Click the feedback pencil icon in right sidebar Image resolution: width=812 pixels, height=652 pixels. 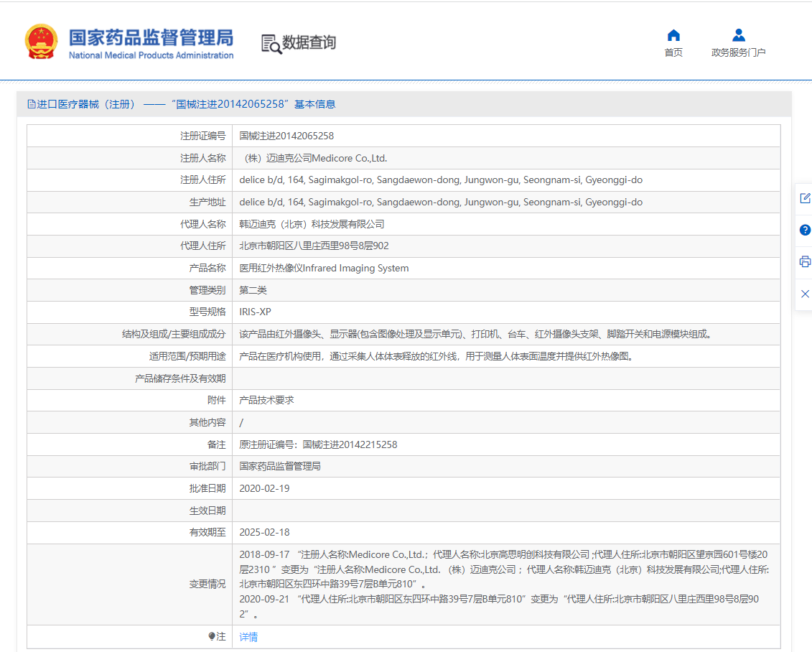point(805,197)
